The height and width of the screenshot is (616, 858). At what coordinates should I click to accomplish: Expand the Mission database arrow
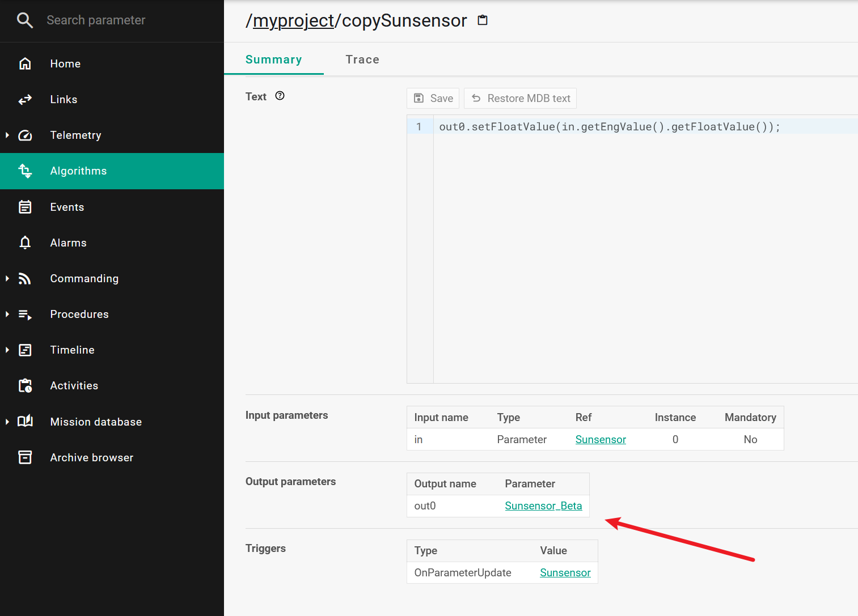(x=7, y=422)
